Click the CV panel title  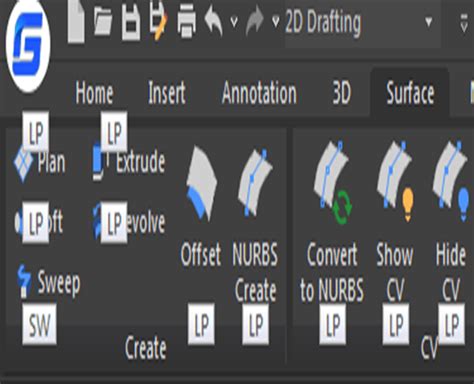pos(429,348)
